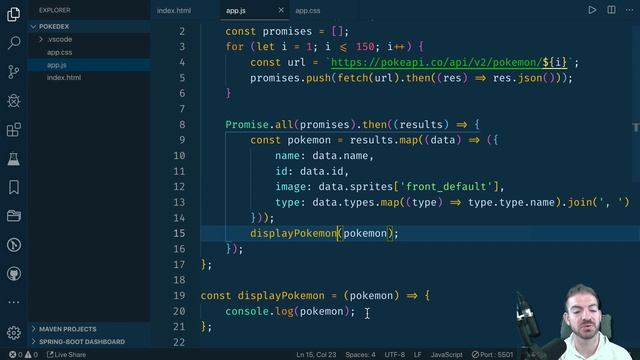640x360 pixels.
Task: Click data.id on line 11
Action: point(321,171)
